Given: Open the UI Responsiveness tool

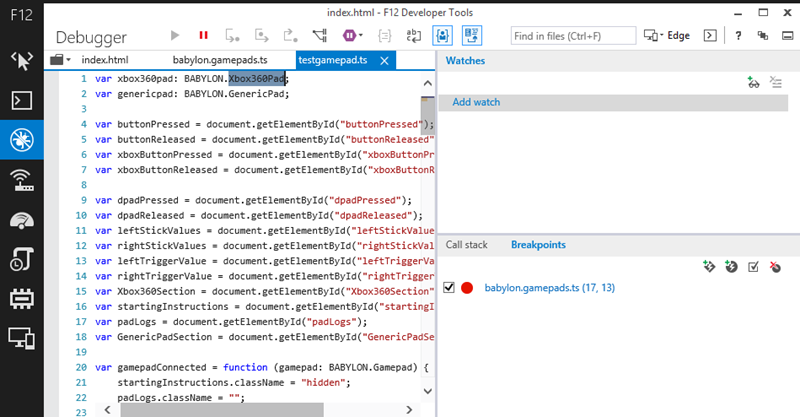Looking at the screenshot, I should coord(21,220).
